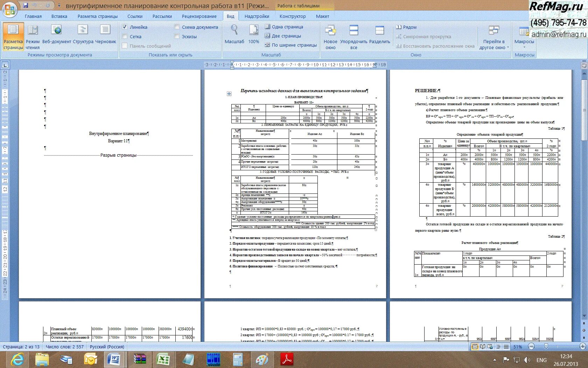The width and height of the screenshot is (588, 368).
Task: Open the Разметка страницы ribbon tab
Action: pyautogui.click(x=98, y=16)
